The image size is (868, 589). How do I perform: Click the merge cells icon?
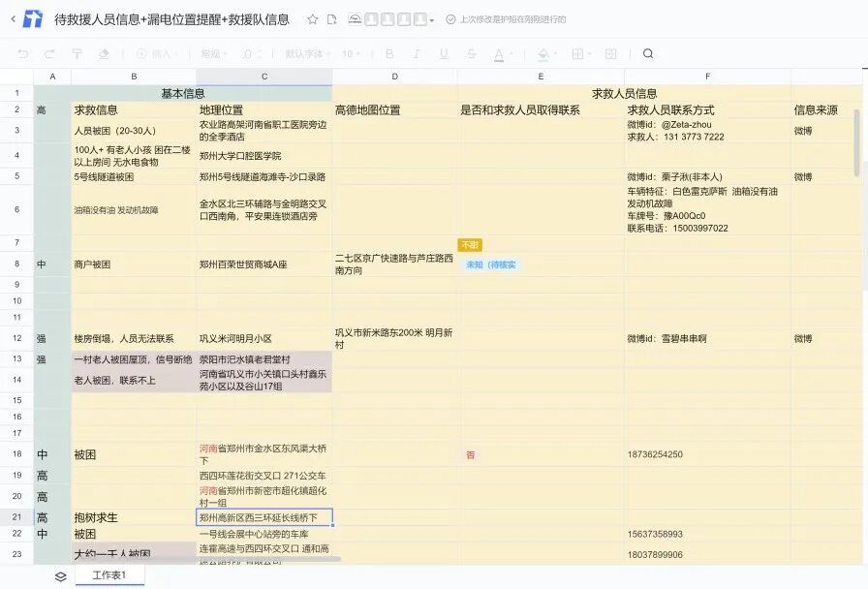611,53
